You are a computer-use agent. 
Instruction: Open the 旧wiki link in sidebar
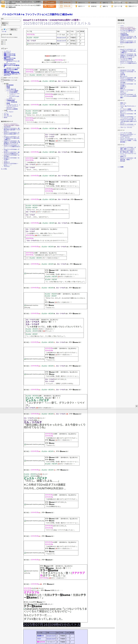tap(5, 118)
